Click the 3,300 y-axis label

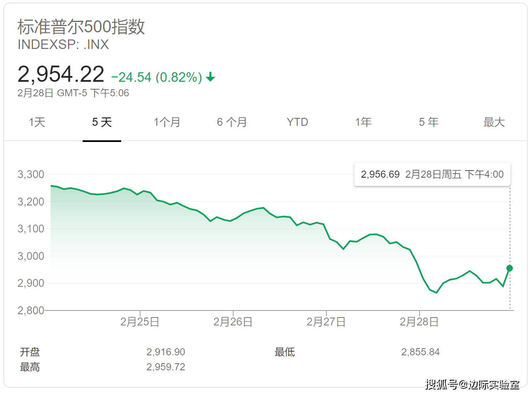coord(31,174)
